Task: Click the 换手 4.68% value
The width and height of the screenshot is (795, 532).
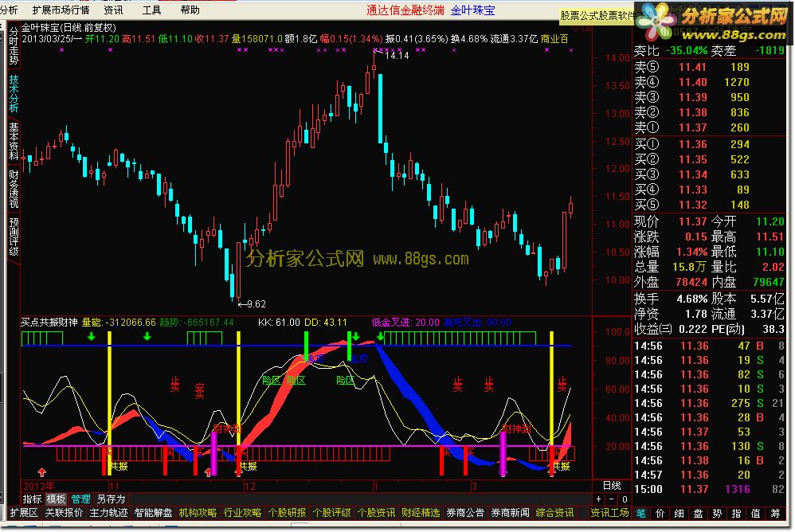Action: point(692,299)
